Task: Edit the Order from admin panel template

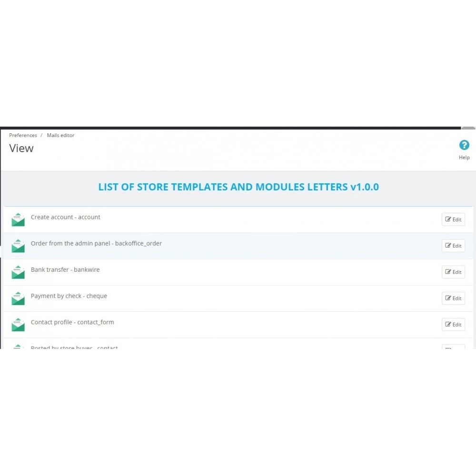Action: coord(453,246)
